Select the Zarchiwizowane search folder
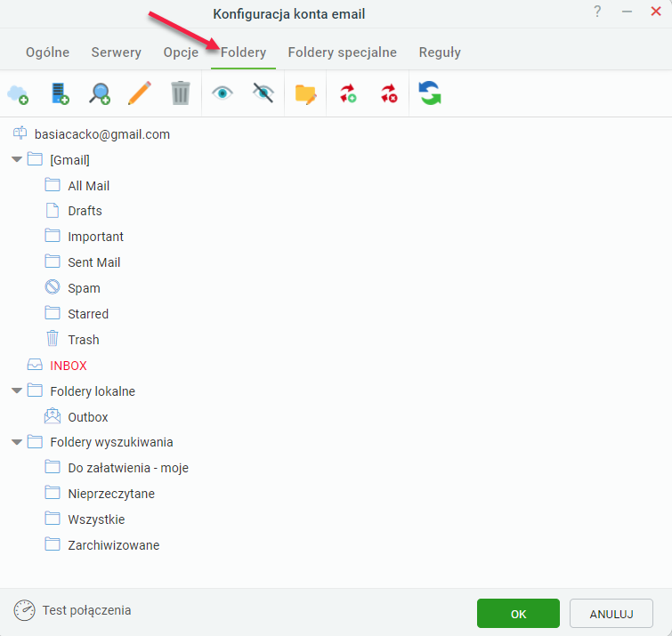Viewport: 672px width, 636px height. click(x=114, y=544)
